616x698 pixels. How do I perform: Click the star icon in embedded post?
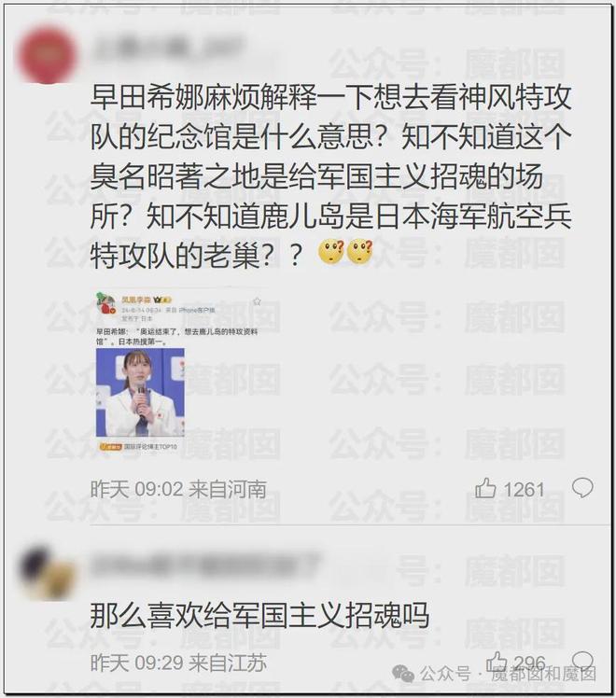pos(257,301)
